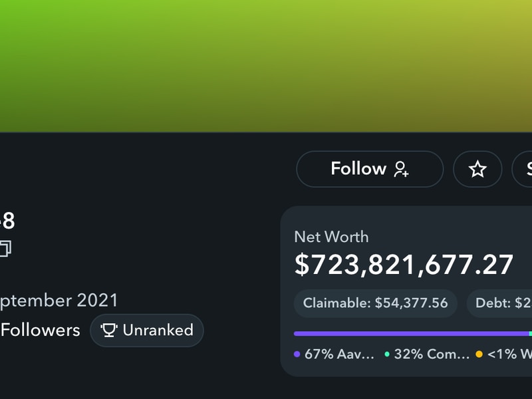Click the add-person icon in Follow

click(402, 169)
